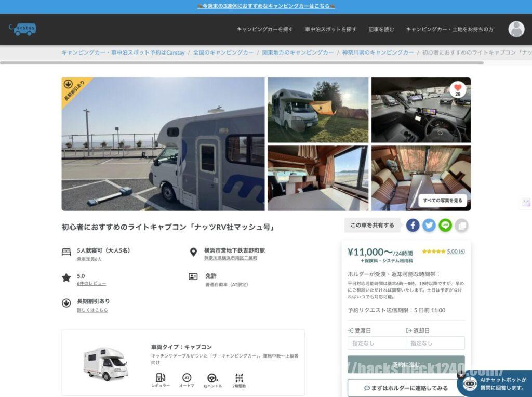Open the 受渡日 pickup date picker
The height and width of the screenshot is (397, 532).
377,343
